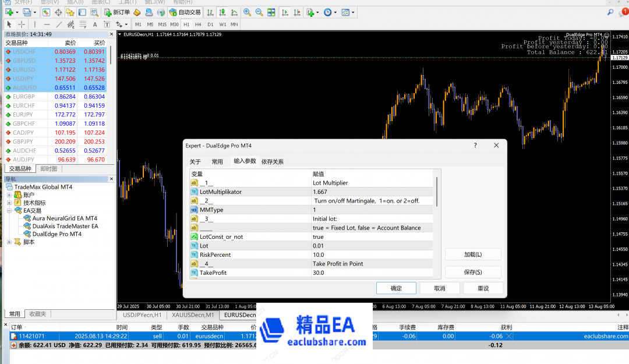Screen dimensions: 629x364
Task: Expand the 技术指标 indicators tree node
Action: [x=9, y=203]
